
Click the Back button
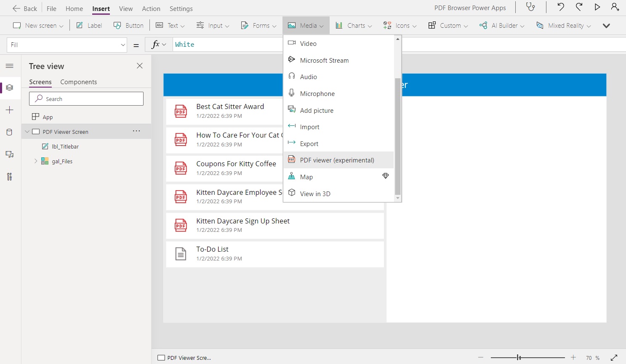point(24,8)
